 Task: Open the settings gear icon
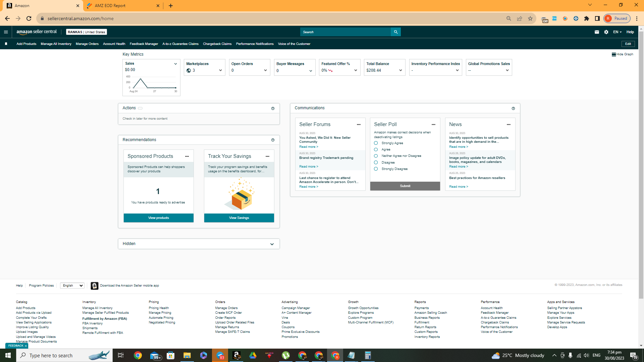click(606, 32)
